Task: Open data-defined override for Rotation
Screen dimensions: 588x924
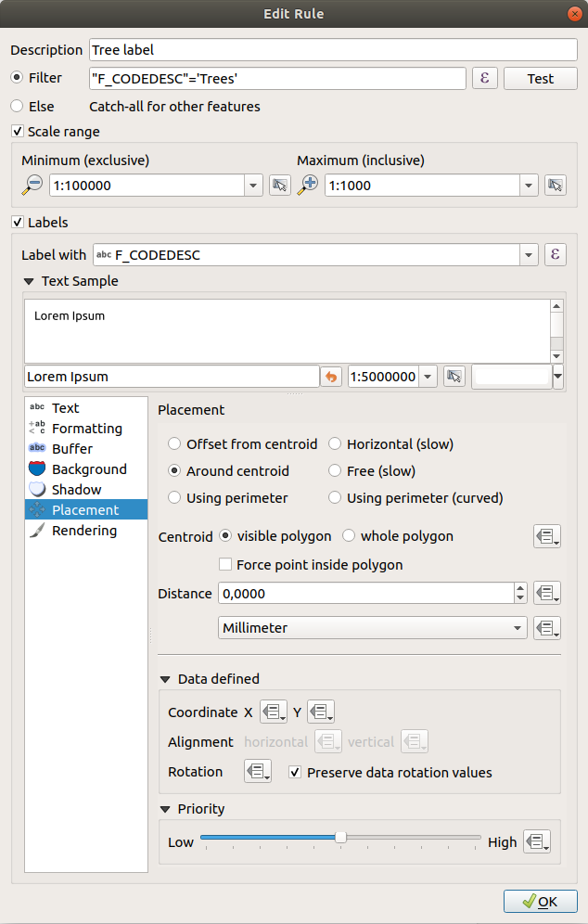Action: pos(257,771)
